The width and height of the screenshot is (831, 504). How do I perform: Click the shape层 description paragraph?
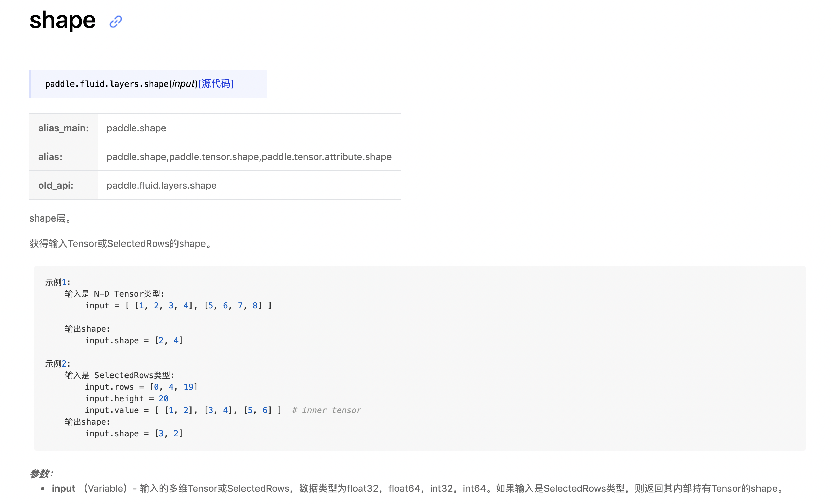click(x=51, y=218)
